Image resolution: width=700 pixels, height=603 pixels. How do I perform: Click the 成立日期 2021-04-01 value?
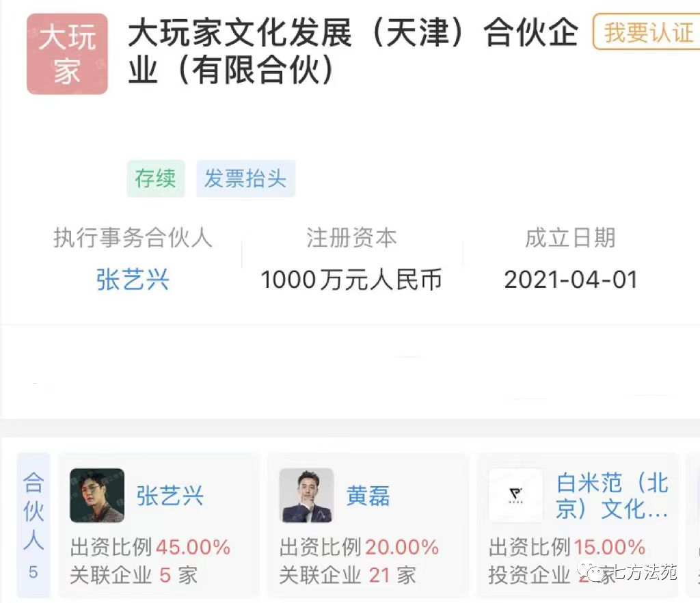(571, 280)
